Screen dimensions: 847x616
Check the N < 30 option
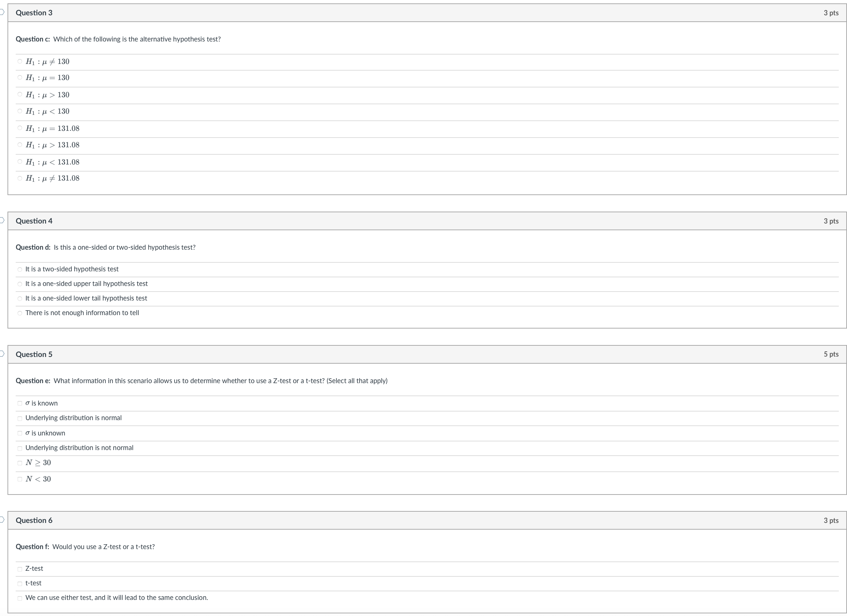click(20, 479)
